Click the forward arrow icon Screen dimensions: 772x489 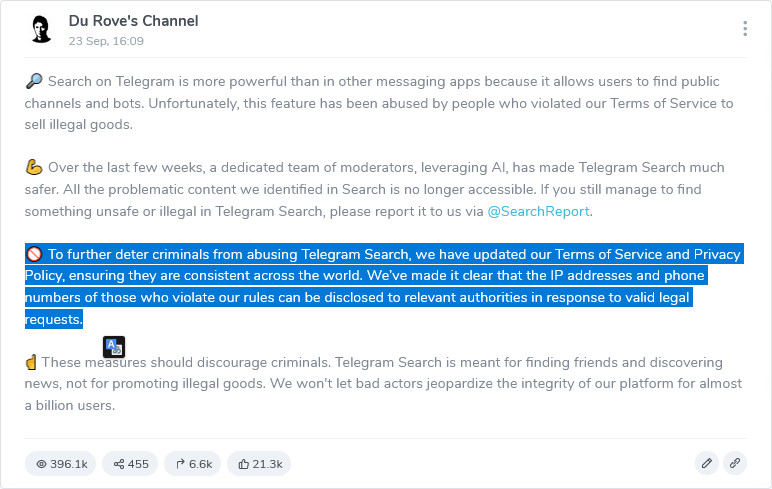(180, 463)
